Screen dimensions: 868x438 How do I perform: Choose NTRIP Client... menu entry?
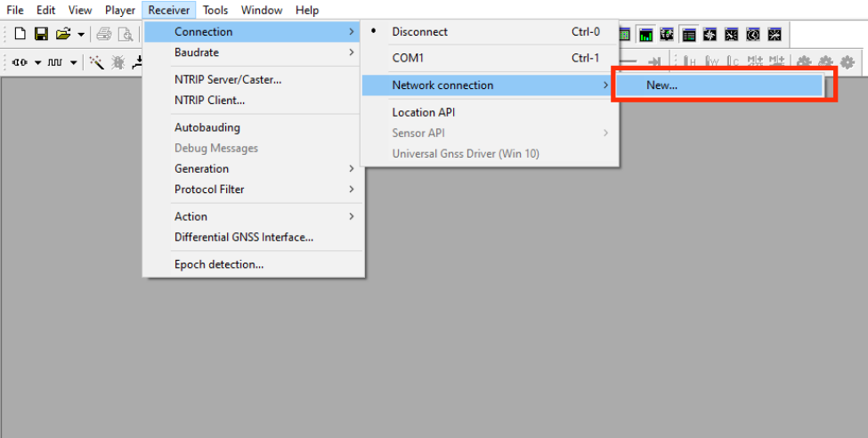[x=209, y=101]
